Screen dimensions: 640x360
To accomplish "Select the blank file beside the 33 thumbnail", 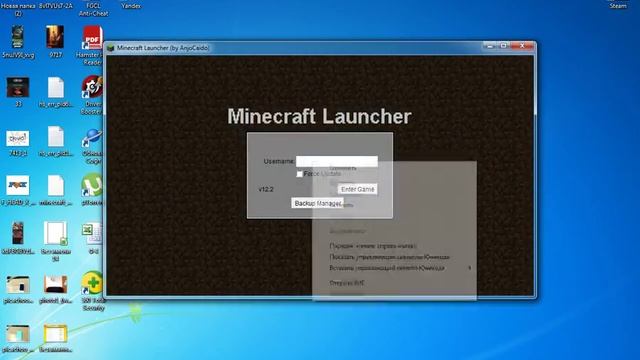I will [x=56, y=87].
